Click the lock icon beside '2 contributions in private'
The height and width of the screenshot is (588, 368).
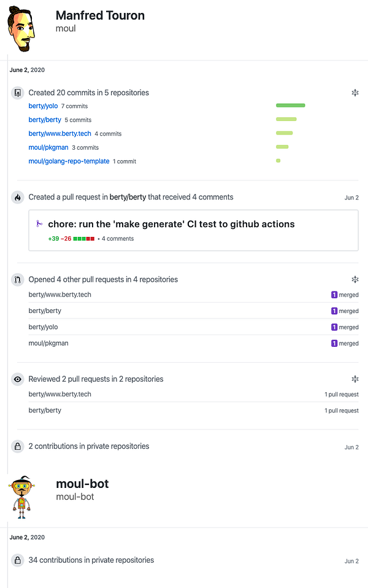[x=17, y=447]
